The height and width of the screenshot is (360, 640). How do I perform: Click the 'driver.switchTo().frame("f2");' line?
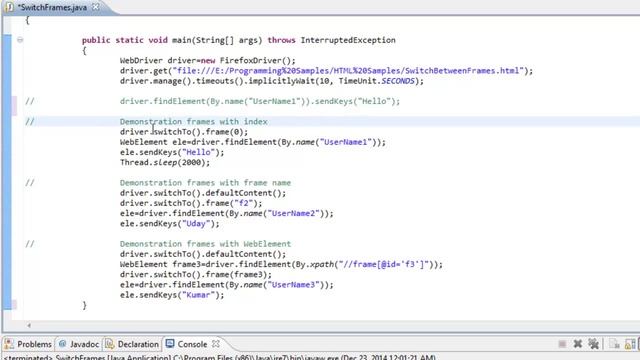pos(191,203)
